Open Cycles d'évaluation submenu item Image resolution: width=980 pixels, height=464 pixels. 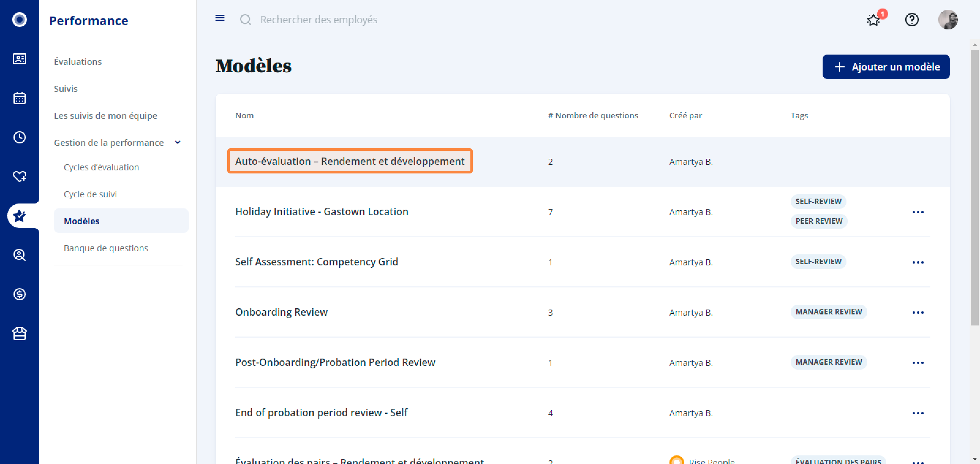[101, 167]
